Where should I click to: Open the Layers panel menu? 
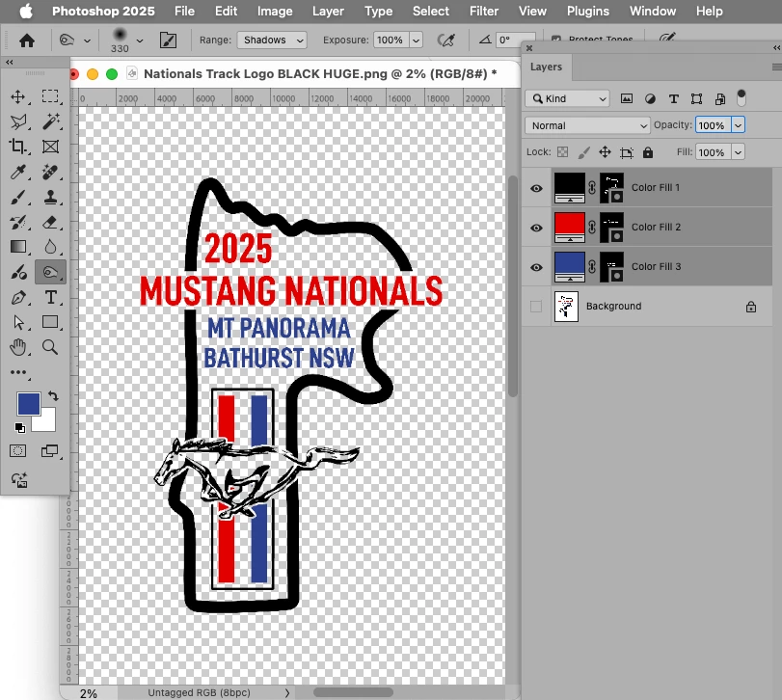pyautogui.click(x=776, y=67)
